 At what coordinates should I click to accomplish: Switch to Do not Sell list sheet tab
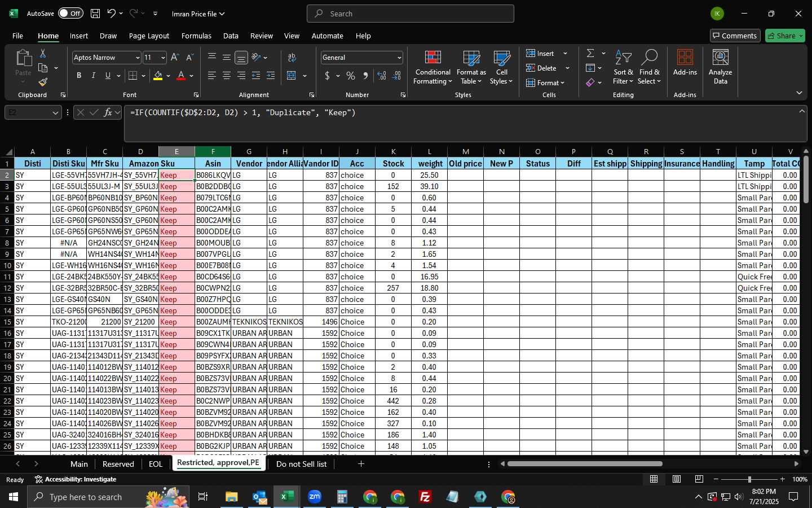302,464
